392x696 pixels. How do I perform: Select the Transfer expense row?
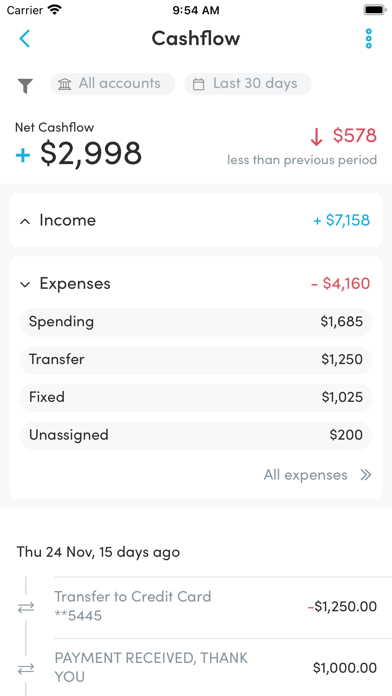(196, 360)
